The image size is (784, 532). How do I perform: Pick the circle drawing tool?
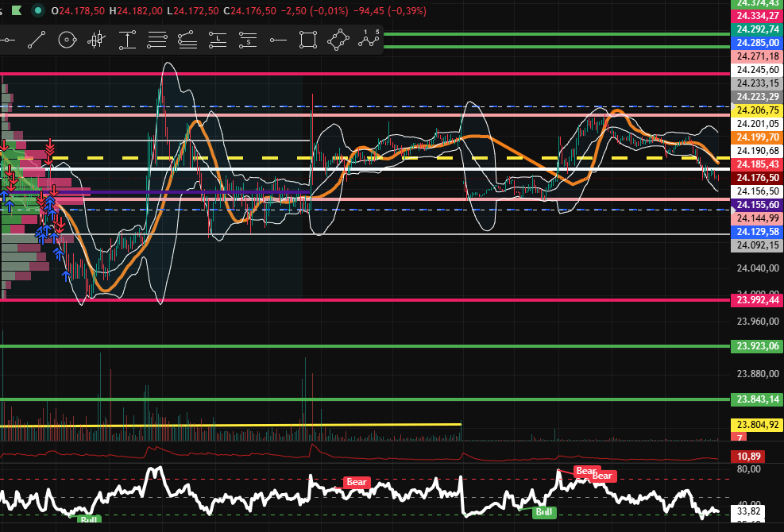(x=68, y=39)
